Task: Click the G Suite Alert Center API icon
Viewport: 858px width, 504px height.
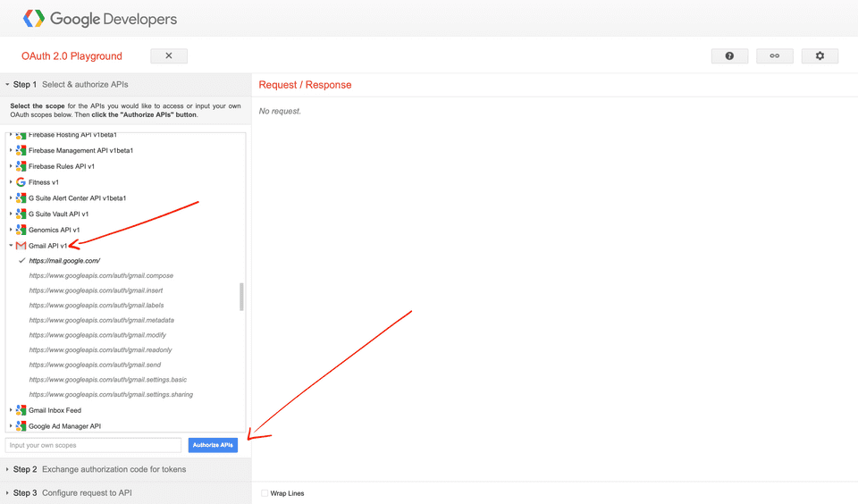Action: [21, 198]
